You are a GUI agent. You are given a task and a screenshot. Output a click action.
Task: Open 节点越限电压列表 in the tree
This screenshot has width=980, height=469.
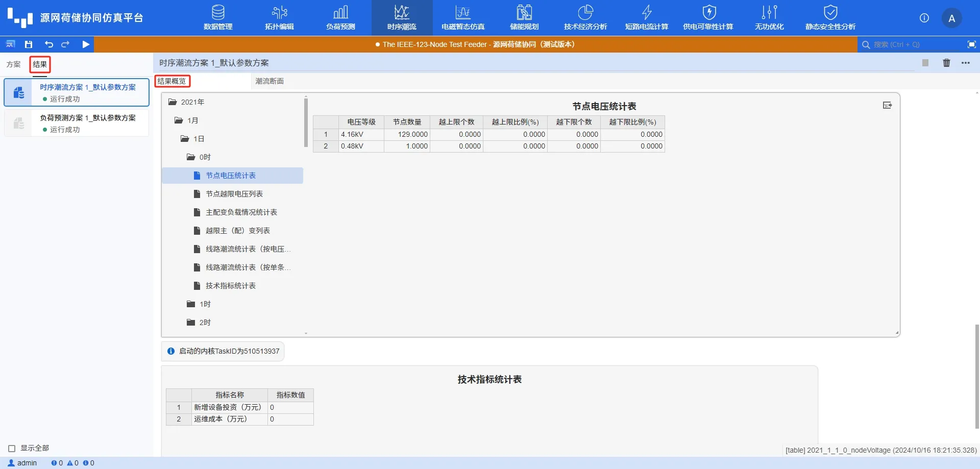[x=234, y=194]
